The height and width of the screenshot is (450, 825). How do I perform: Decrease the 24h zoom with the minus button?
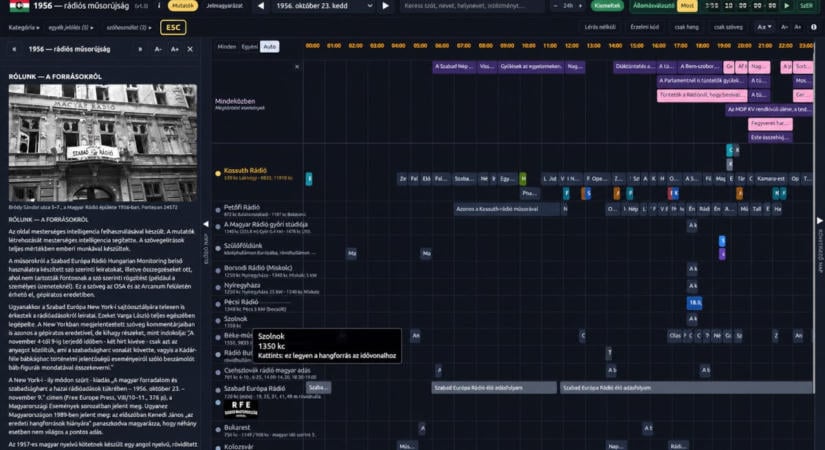pos(556,6)
